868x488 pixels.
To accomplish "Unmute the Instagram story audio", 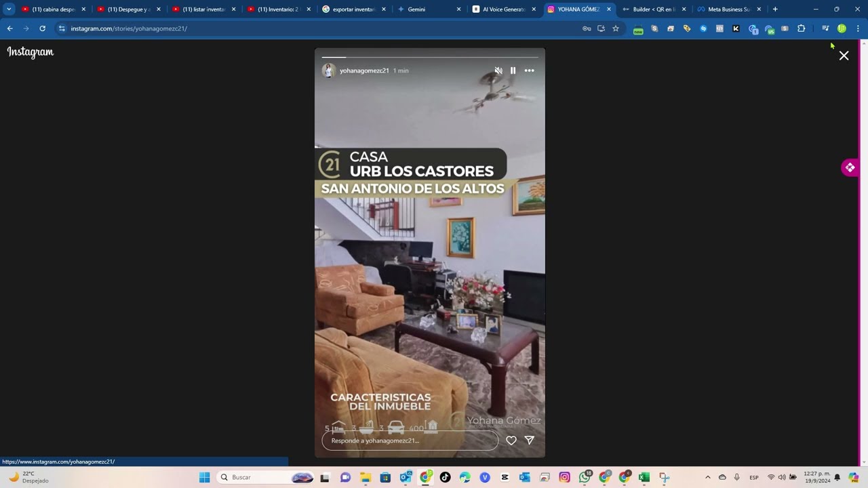I will click(x=498, y=70).
